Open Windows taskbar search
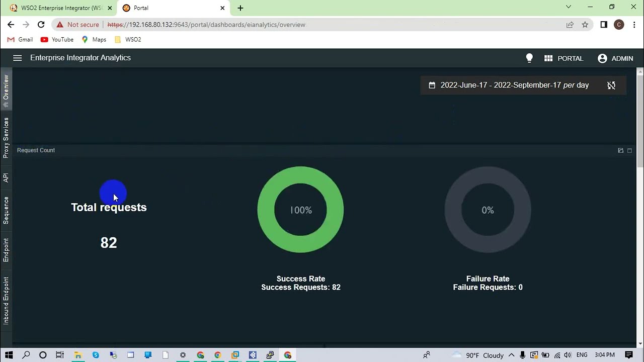This screenshot has width=644, height=362. point(26,355)
